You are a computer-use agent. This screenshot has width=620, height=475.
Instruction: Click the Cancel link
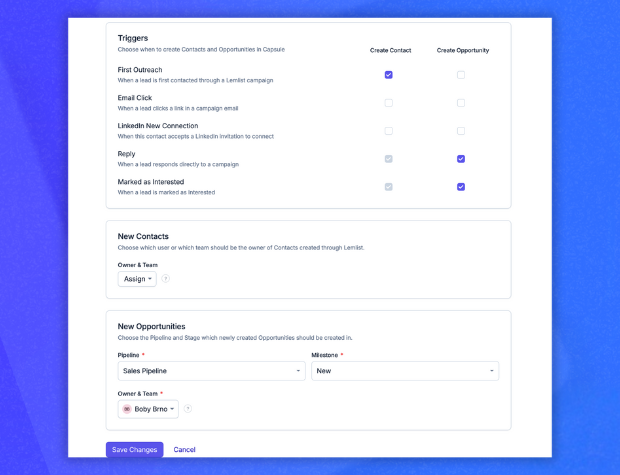(x=184, y=450)
